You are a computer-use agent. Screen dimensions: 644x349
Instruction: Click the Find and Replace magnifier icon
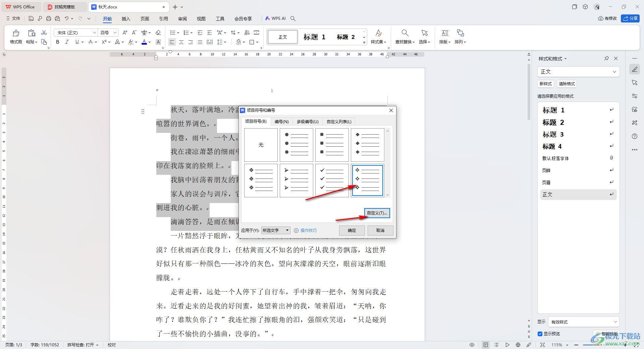point(405,33)
